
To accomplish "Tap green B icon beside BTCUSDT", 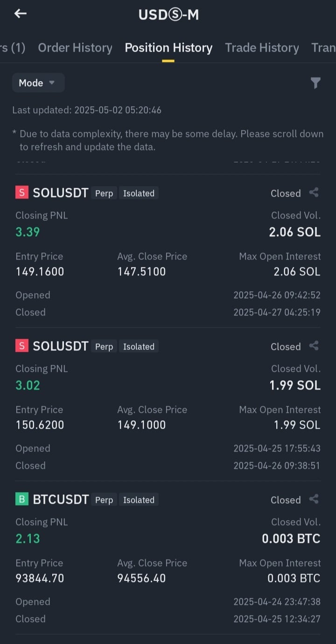I will 22,500.
